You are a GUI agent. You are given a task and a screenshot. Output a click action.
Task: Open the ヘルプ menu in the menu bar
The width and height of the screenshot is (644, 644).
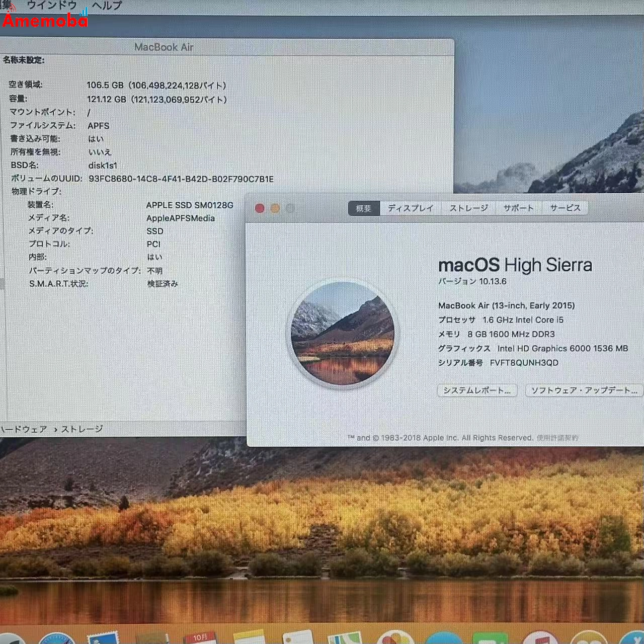[106, 5]
